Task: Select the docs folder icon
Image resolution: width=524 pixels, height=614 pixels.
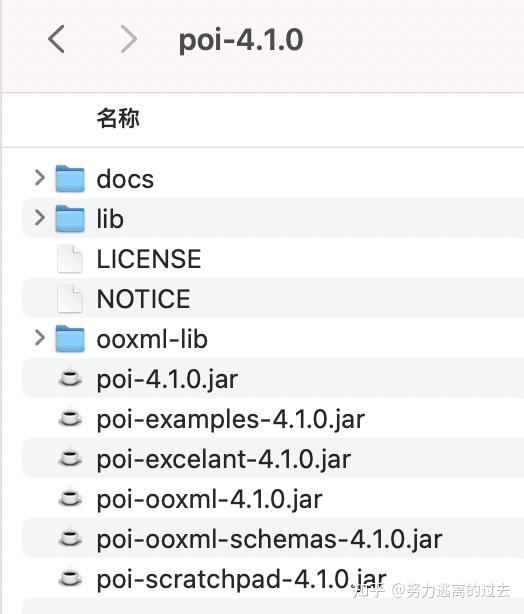Action: click(x=70, y=179)
